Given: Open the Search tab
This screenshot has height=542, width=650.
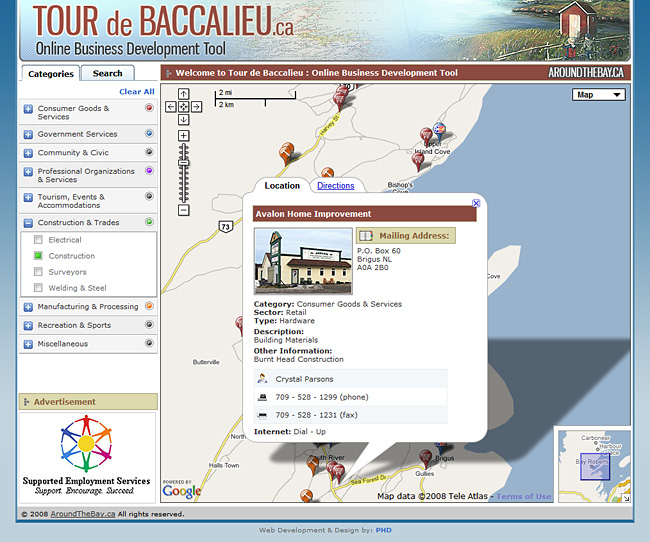Looking at the screenshot, I should pyautogui.click(x=107, y=73).
